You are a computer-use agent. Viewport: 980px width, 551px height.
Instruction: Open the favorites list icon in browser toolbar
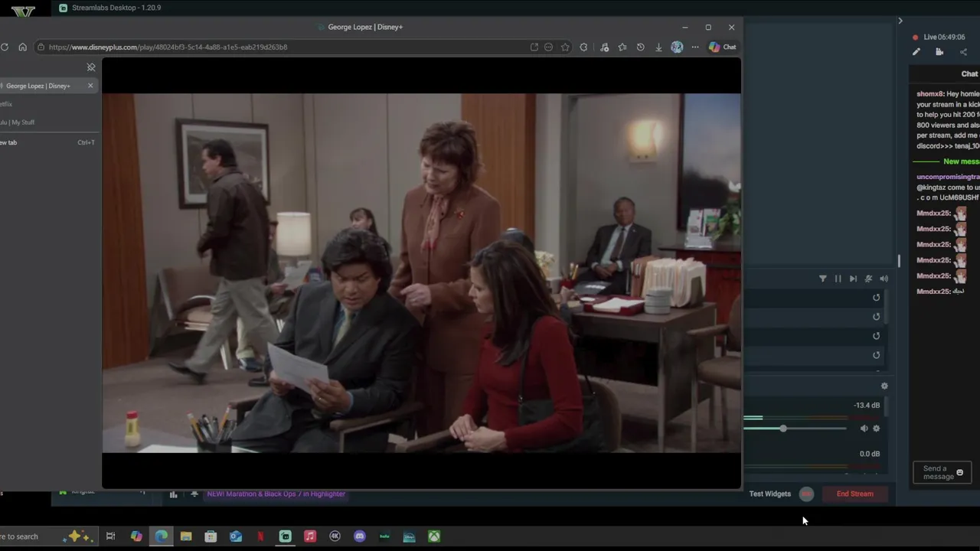pyautogui.click(x=622, y=47)
